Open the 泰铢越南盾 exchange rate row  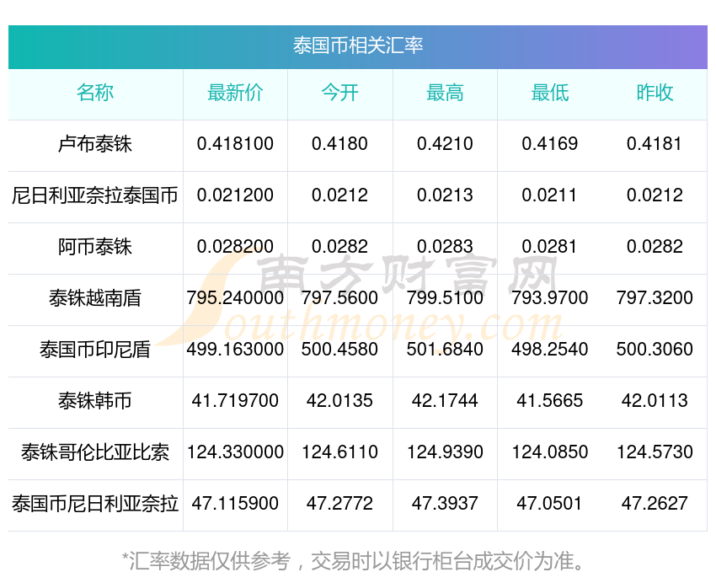pyautogui.click(x=357, y=298)
